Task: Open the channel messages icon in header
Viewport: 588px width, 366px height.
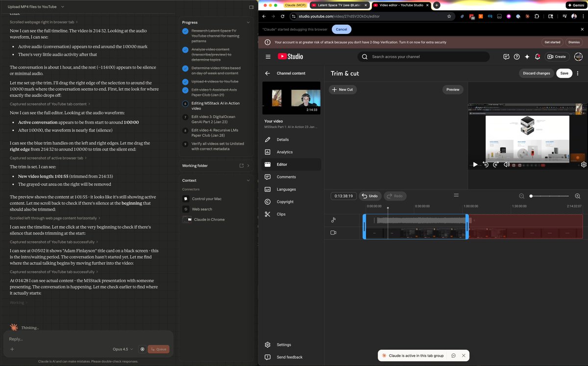Action: (x=506, y=56)
